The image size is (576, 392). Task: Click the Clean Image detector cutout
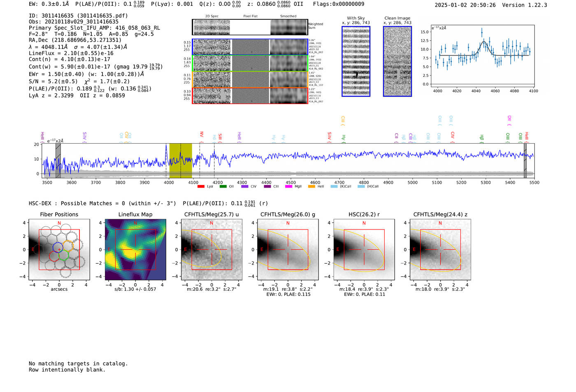click(397, 61)
